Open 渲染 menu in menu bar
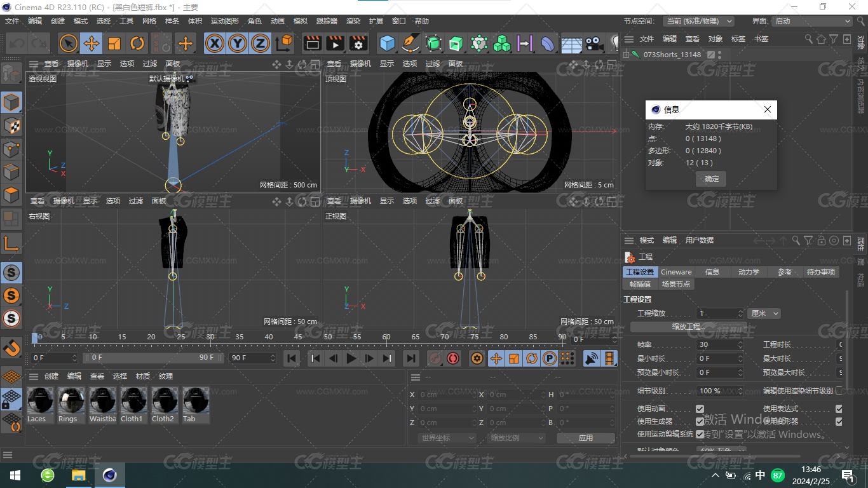 (x=353, y=21)
